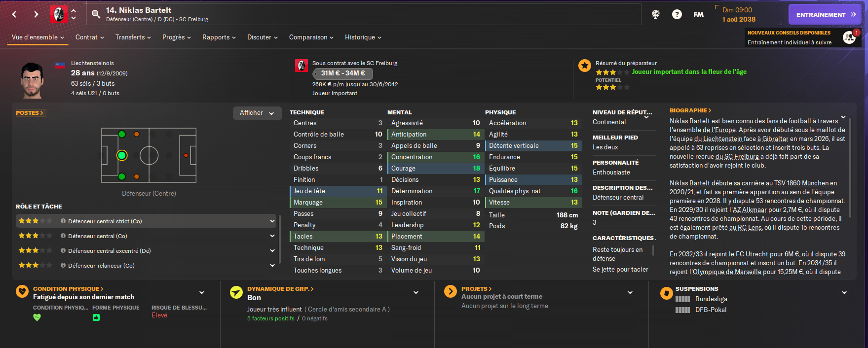This screenshot has width=868, height=348.
Task: Open the Transferts menu
Action: coord(133,37)
